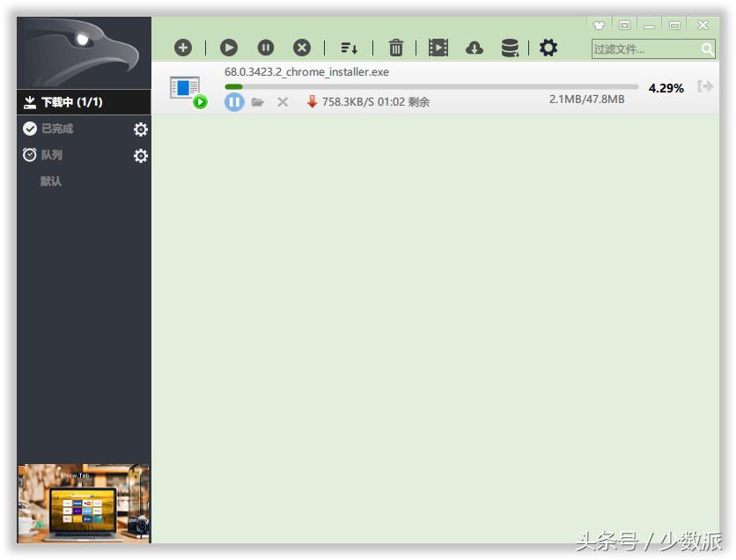Expand settings for the 已完成 section
This screenshot has height=560, width=736.
point(140,129)
